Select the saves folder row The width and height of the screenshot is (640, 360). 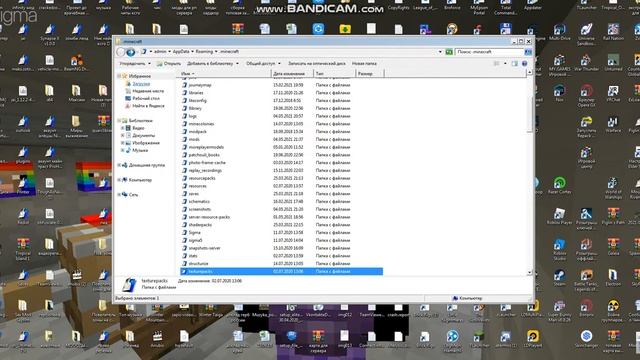[282, 193]
